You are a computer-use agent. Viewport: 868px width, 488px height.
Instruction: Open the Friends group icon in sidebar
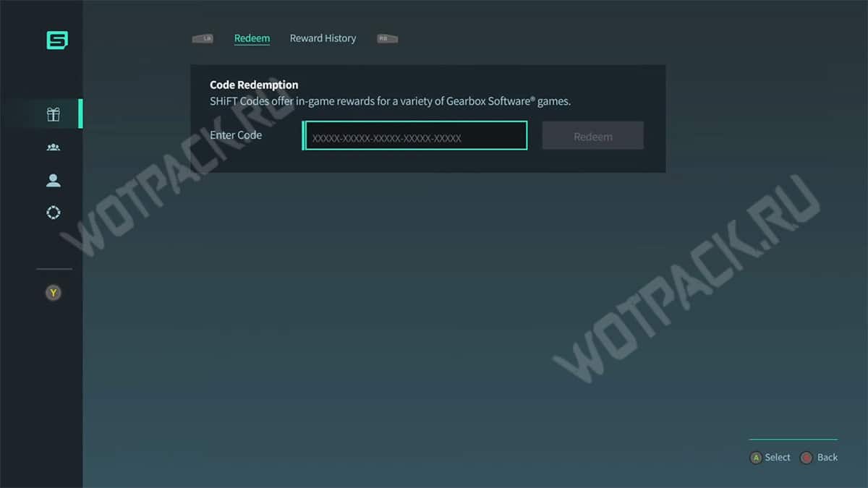click(x=54, y=147)
